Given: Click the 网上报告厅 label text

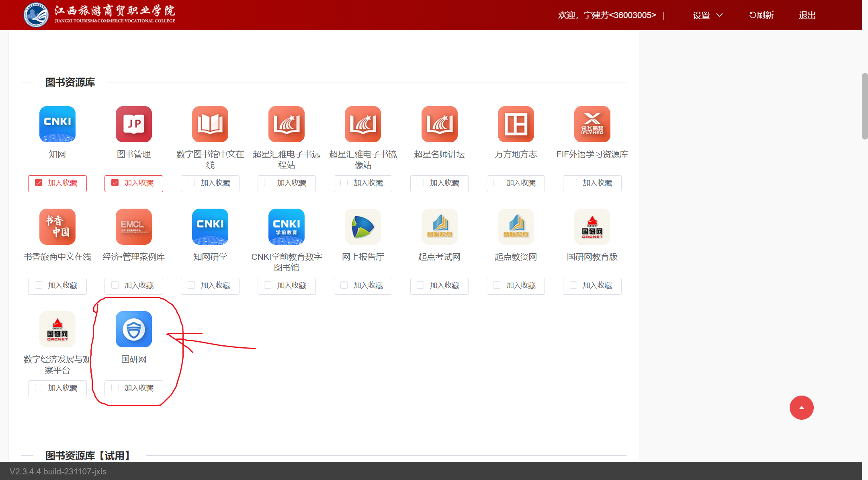Looking at the screenshot, I should (363, 257).
